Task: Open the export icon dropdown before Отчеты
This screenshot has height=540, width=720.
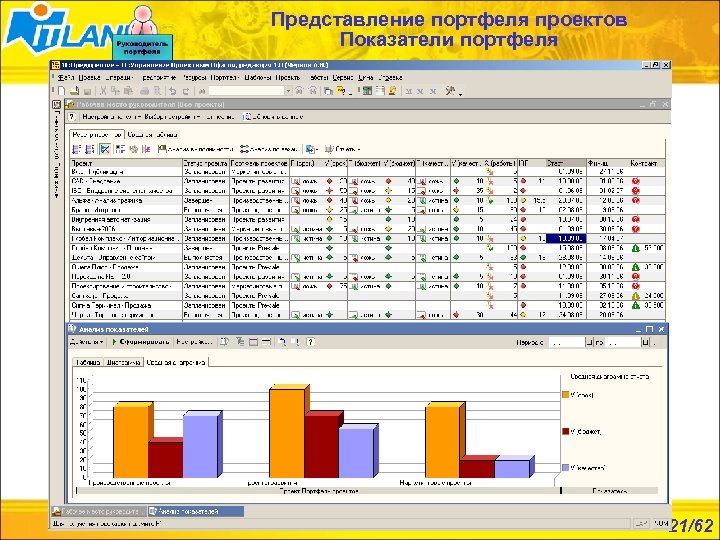Action: point(312,149)
